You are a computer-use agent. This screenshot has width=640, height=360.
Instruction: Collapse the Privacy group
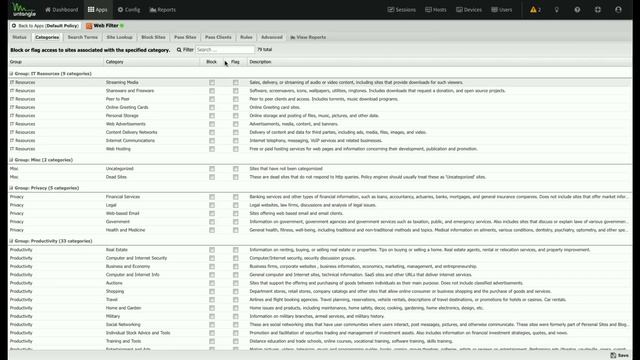(x=11, y=188)
